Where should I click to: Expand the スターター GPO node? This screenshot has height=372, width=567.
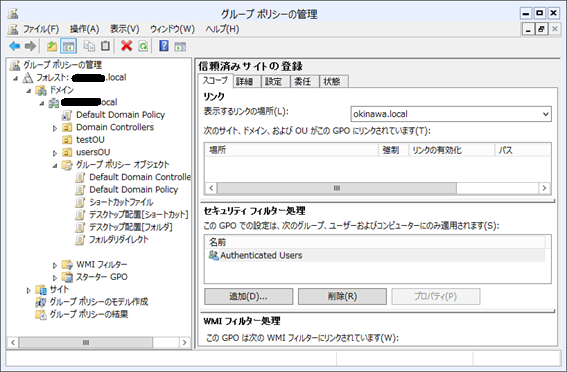[55, 278]
